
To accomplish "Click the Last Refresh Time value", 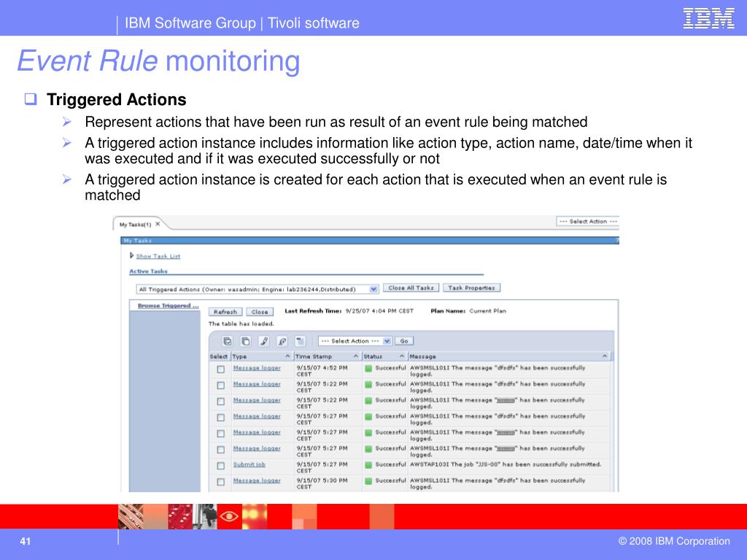I will (x=379, y=311).
